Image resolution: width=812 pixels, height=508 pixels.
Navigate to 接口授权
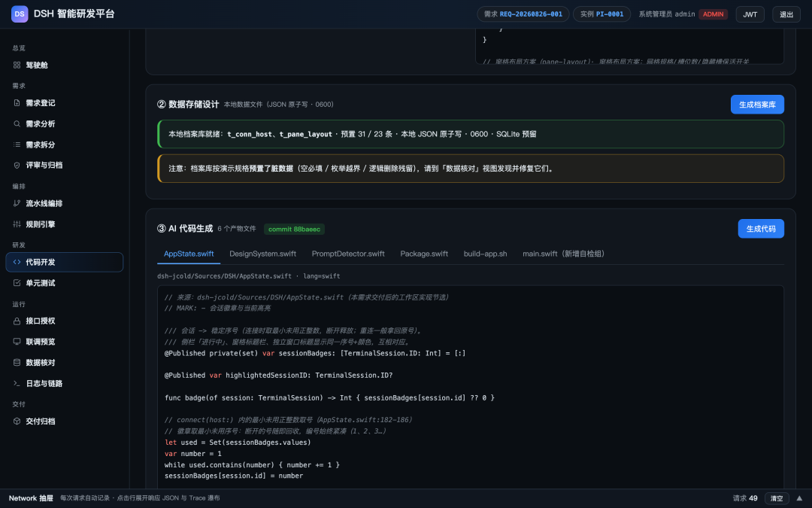pos(64,321)
